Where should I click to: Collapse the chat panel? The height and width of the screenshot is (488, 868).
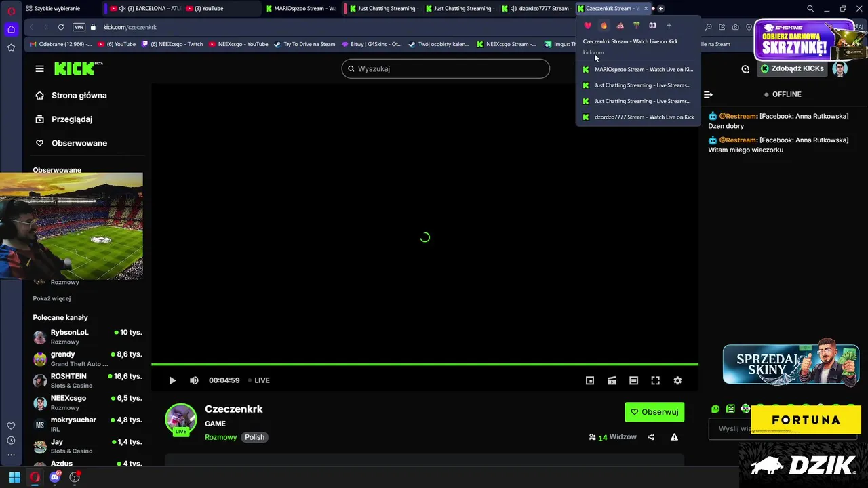[708, 94]
